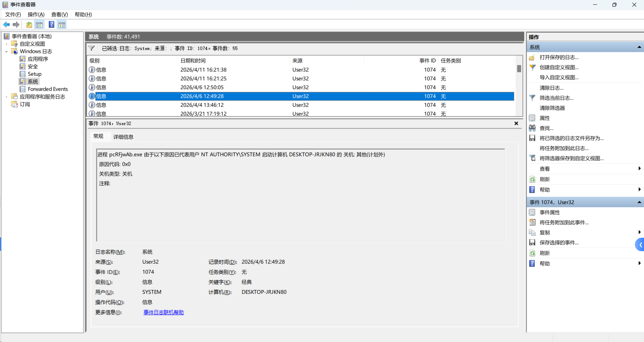
Task: Click the filter funnel icon above the event list
Action: (92, 48)
